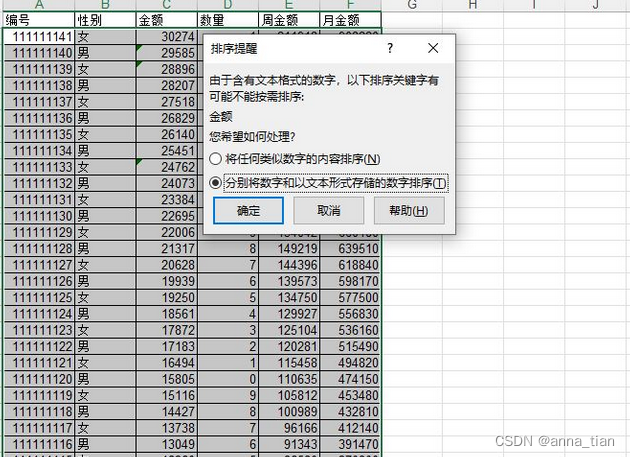Click weekly amount cell 91343

(x=289, y=444)
